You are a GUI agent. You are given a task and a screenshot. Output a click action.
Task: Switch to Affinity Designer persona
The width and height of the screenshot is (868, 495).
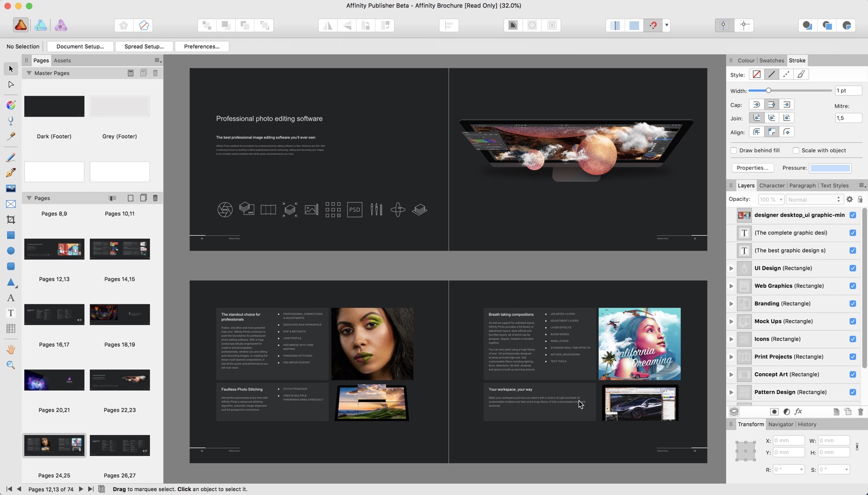(41, 25)
